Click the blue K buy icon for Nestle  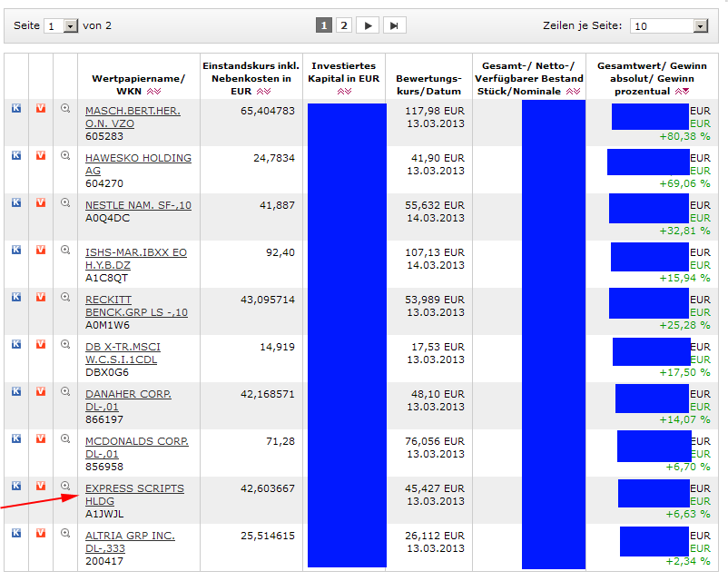pyautogui.click(x=16, y=202)
